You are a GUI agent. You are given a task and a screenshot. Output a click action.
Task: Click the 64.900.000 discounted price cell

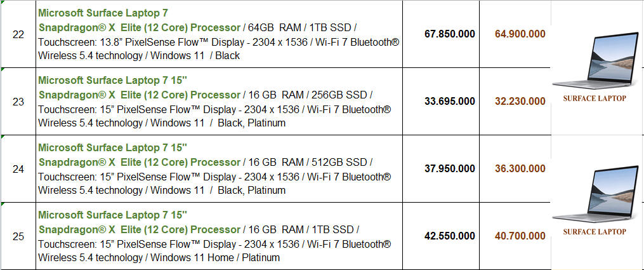(x=515, y=34)
